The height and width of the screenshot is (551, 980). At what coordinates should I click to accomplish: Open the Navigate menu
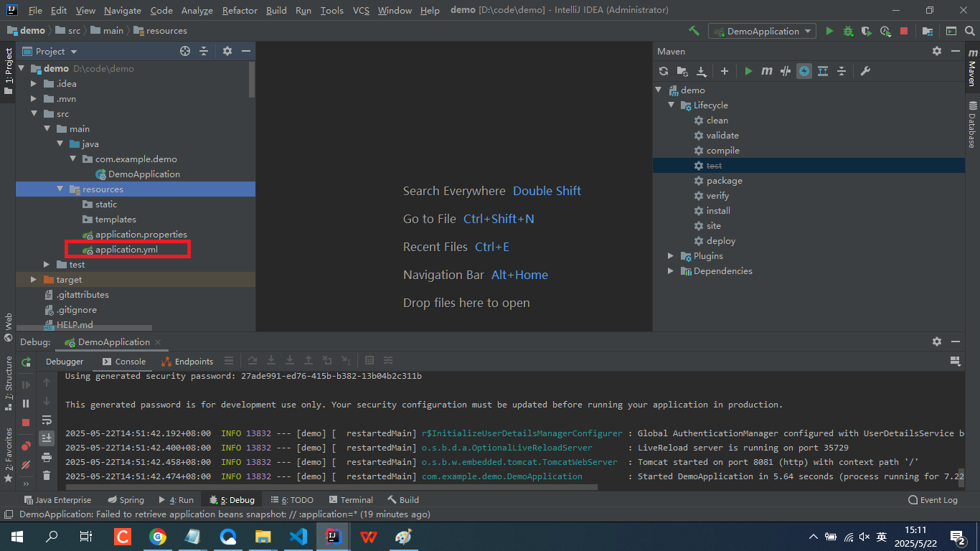click(x=123, y=10)
